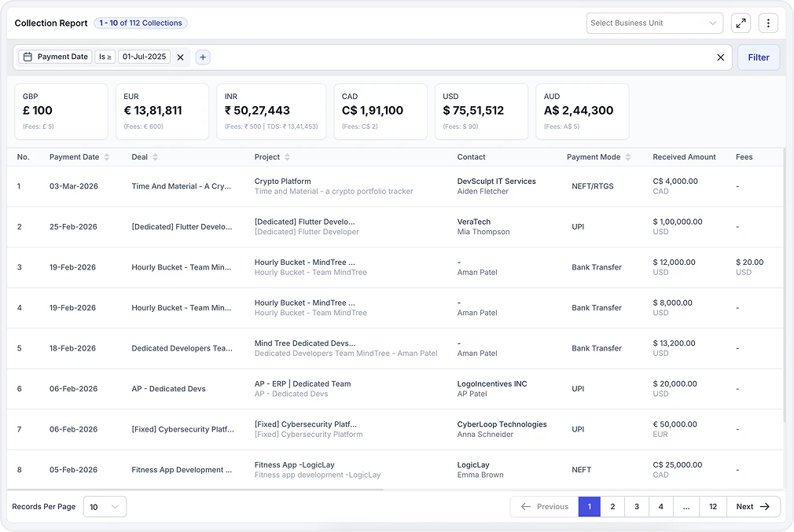
Task: Select current page 1 in pagination
Action: (x=590, y=507)
